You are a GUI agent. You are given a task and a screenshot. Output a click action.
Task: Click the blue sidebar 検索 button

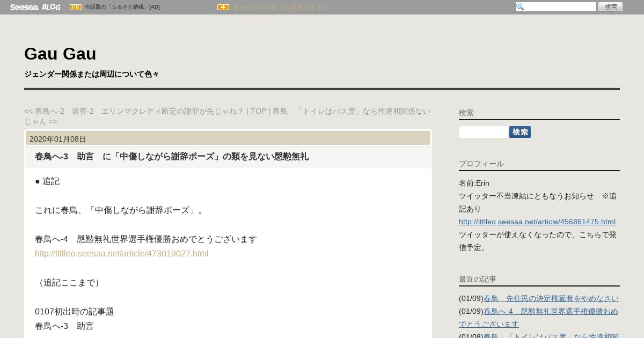[520, 132]
